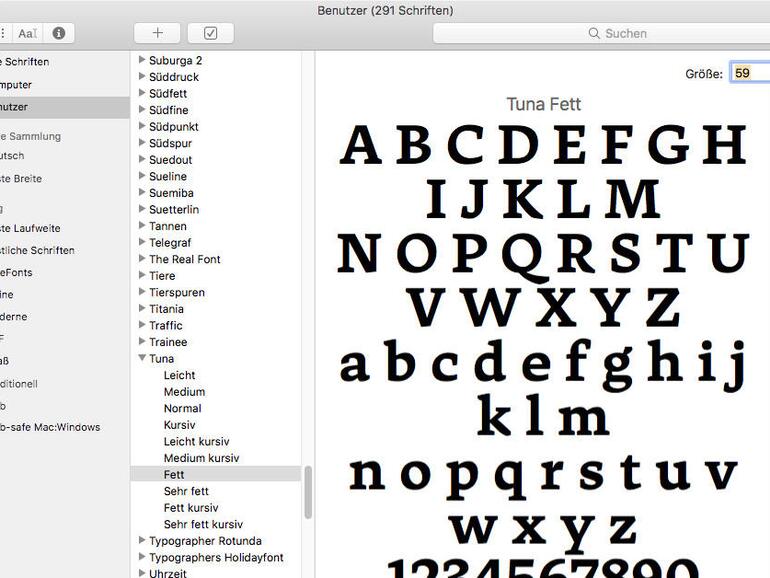Image resolution: width=770 pixels, height=578 pixels.
Task: Select Tuna Kursiv style
Action: point(179,425)
